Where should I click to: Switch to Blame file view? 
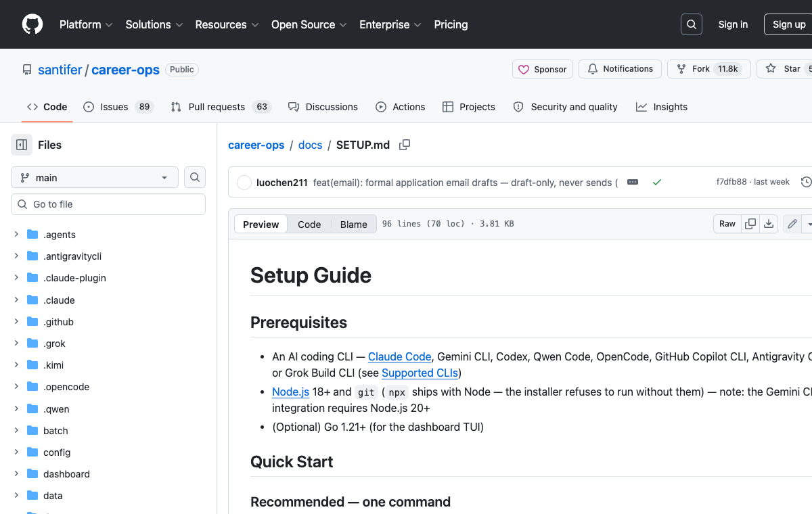353,225
